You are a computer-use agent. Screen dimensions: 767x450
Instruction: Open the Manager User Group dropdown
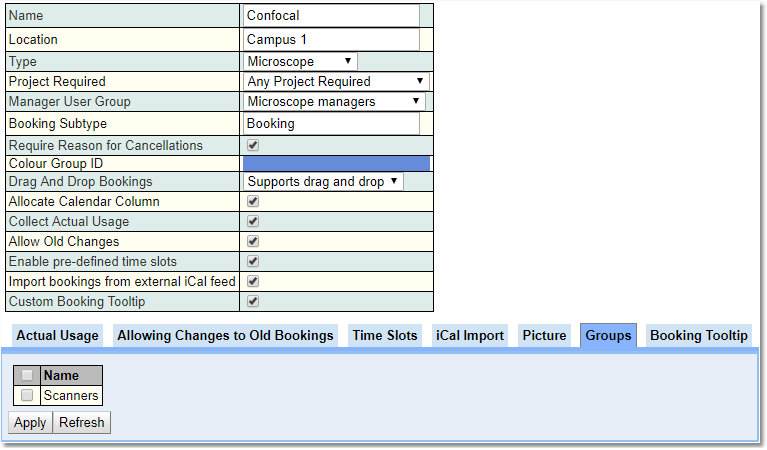[334, 102]
